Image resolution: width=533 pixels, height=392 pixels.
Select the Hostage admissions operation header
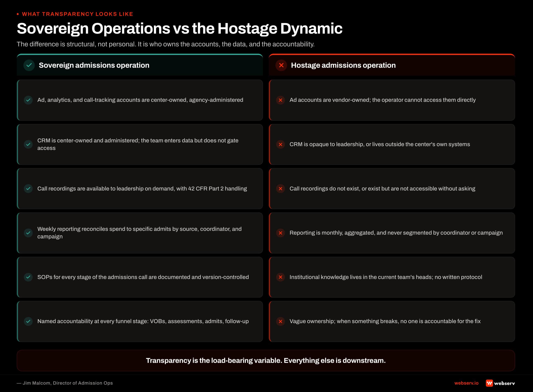pos(392,65)
